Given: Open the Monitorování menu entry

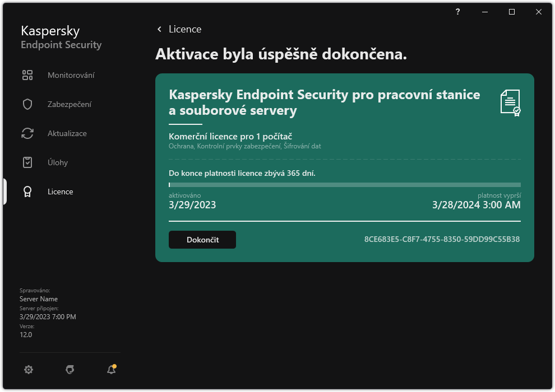Looking at the screenshot, I should (x=72, y=75).
